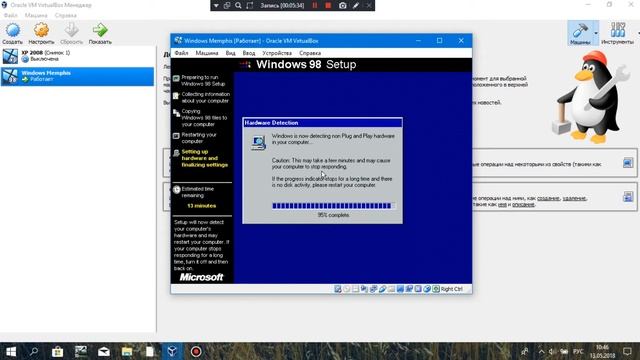Click the Hardware Detection progress bar

click(333, 206)
